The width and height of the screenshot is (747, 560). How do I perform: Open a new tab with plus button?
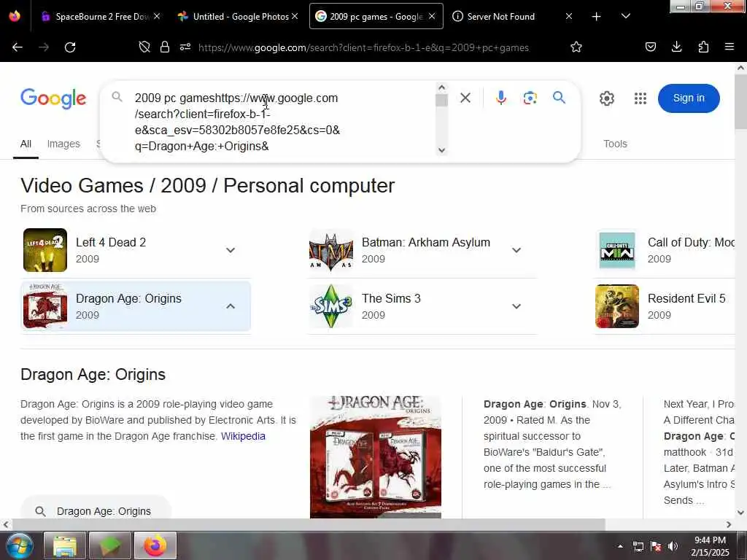point(597,17)
